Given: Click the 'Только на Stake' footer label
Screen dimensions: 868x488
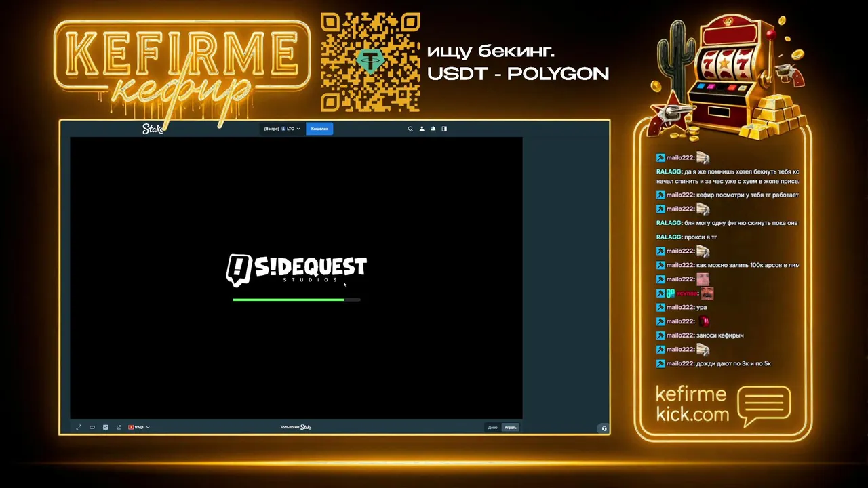Looking at the screenshot, I should coord(296,427).
